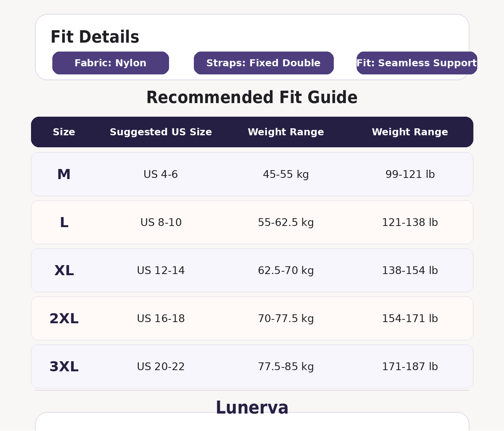Select the 3XL size row label
The image size is (504, 431).
[64, 367]
